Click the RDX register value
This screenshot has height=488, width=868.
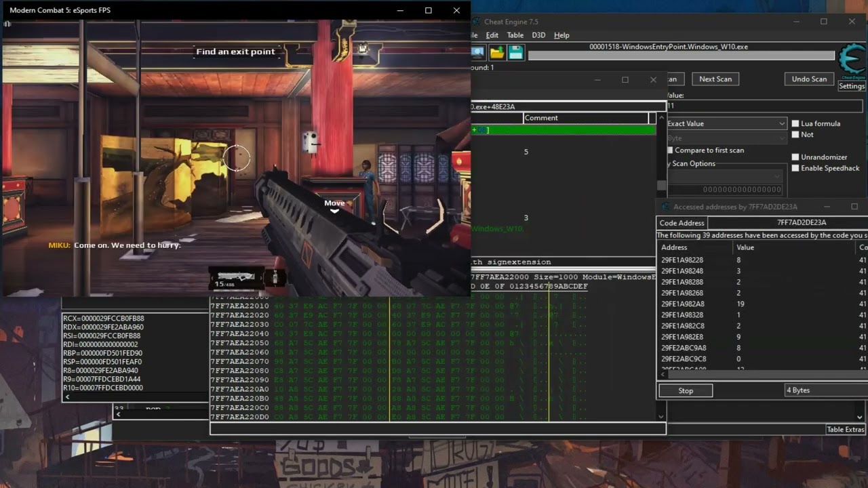(x=103, y=327)
